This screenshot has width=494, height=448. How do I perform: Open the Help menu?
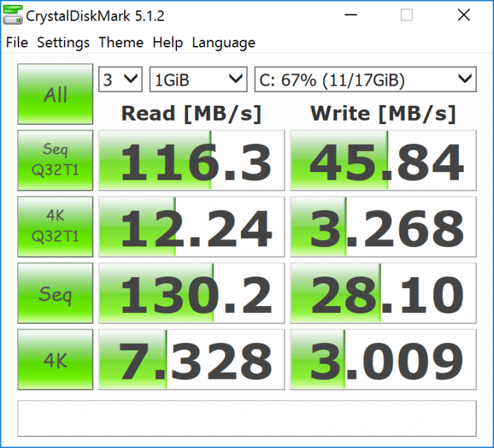click(x=167, y=43)
